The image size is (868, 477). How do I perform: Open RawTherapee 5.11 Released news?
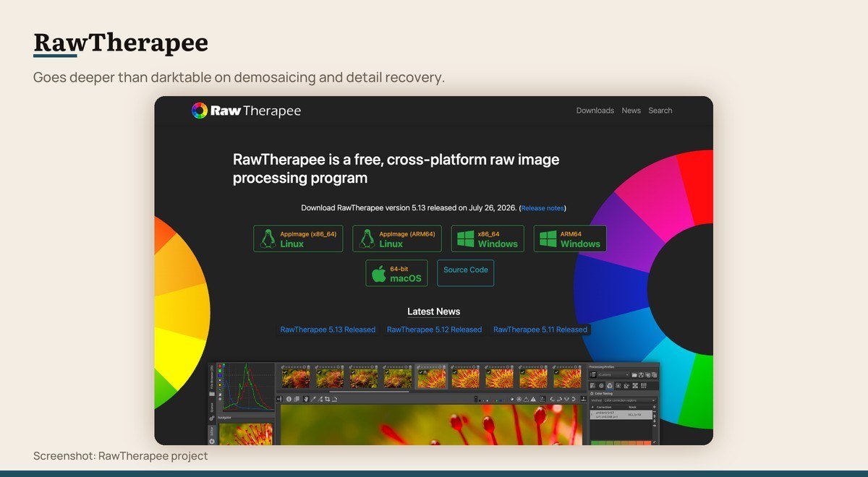[540, 330]
